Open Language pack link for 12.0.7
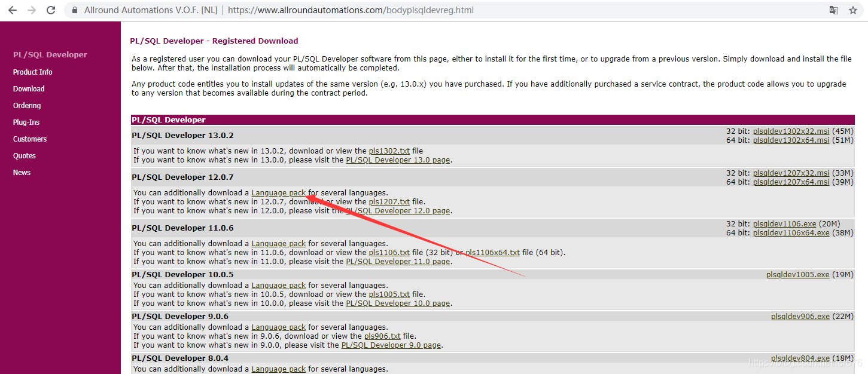 tap(279, 193)
